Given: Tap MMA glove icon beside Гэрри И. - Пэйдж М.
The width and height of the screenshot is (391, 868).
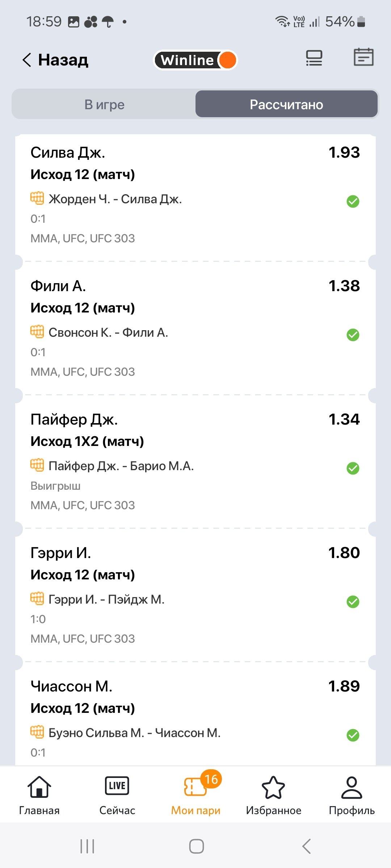Looking at the screenshot, I should pyautogui.click(x=37, y=599).
